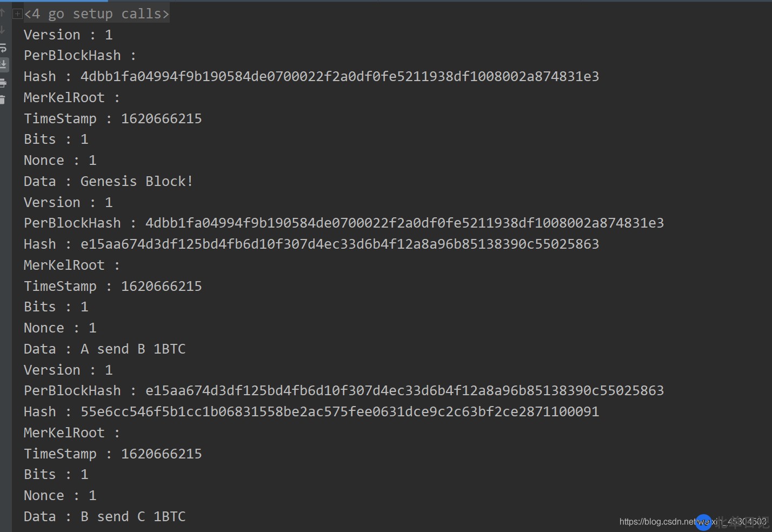The height and width of the screenshot is (532, 772).
Task: Click the genesis block hash starting 4dbb1fa0
Action: (340, 77)
